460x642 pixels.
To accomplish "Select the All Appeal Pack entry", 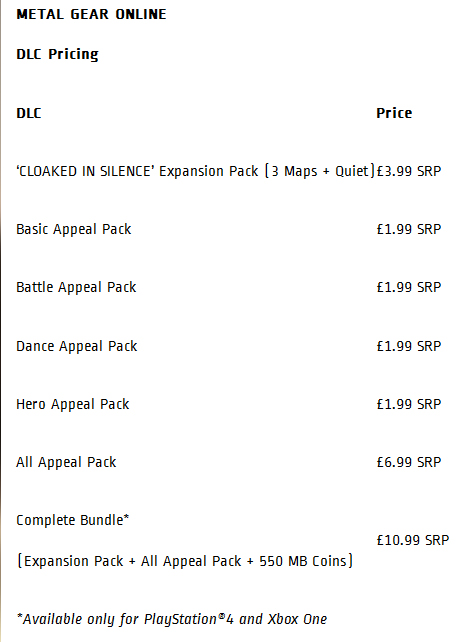I will (x=66, y=463).
